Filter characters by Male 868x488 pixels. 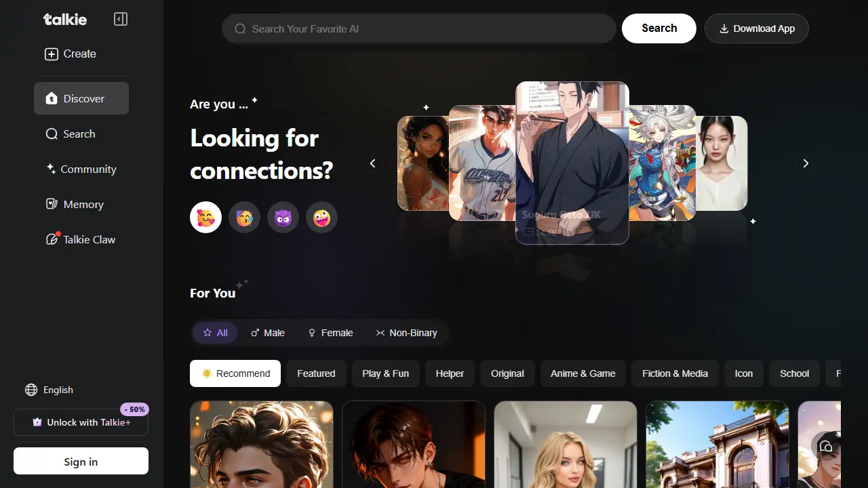268,333
